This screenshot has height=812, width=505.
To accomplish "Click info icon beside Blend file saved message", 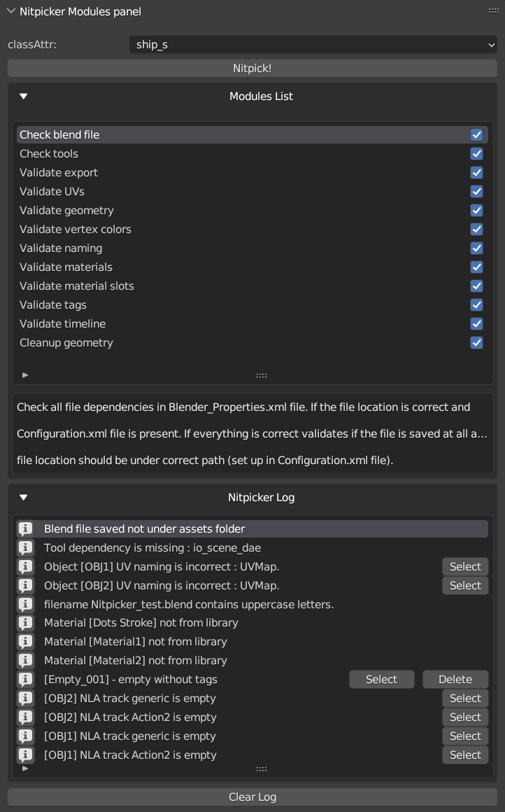I will coord(25,528).
